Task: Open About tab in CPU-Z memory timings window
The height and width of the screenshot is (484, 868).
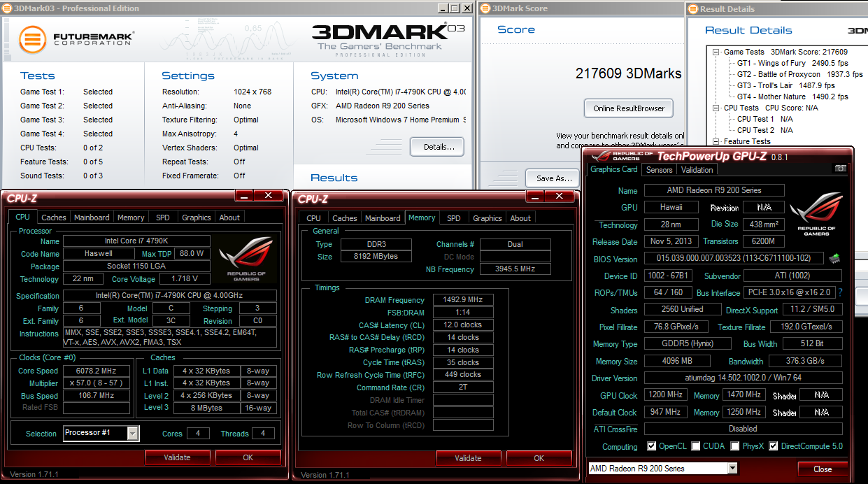Action: [x=520, y=218]
